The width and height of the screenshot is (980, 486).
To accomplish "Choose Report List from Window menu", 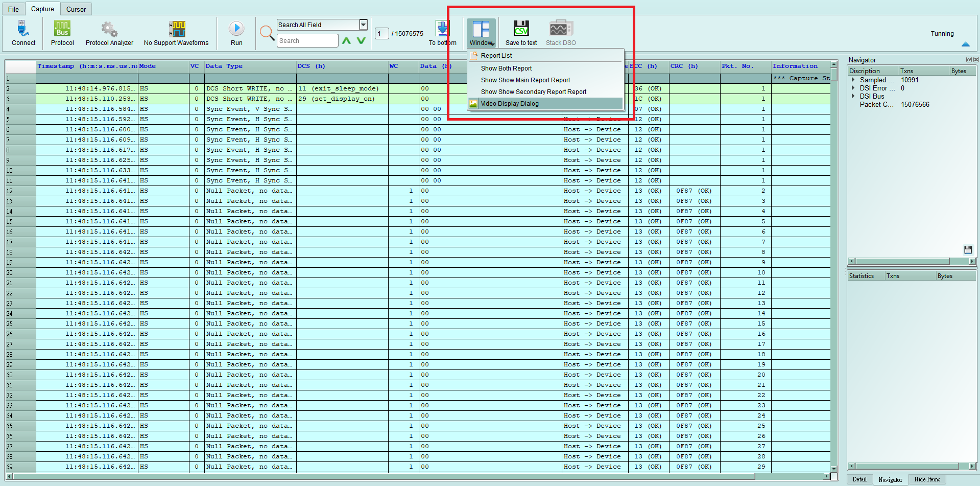I will 545,55.
